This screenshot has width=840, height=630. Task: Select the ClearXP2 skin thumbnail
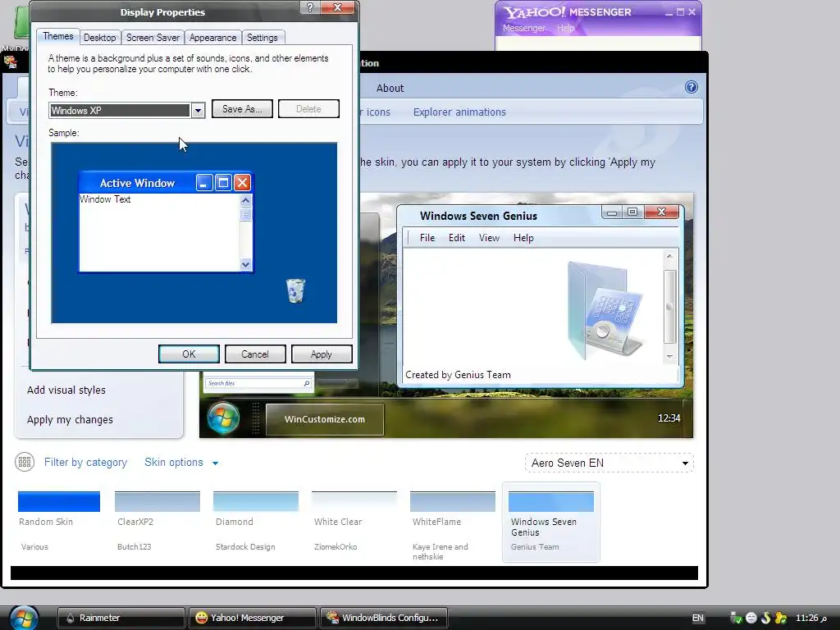coord(157,501)
